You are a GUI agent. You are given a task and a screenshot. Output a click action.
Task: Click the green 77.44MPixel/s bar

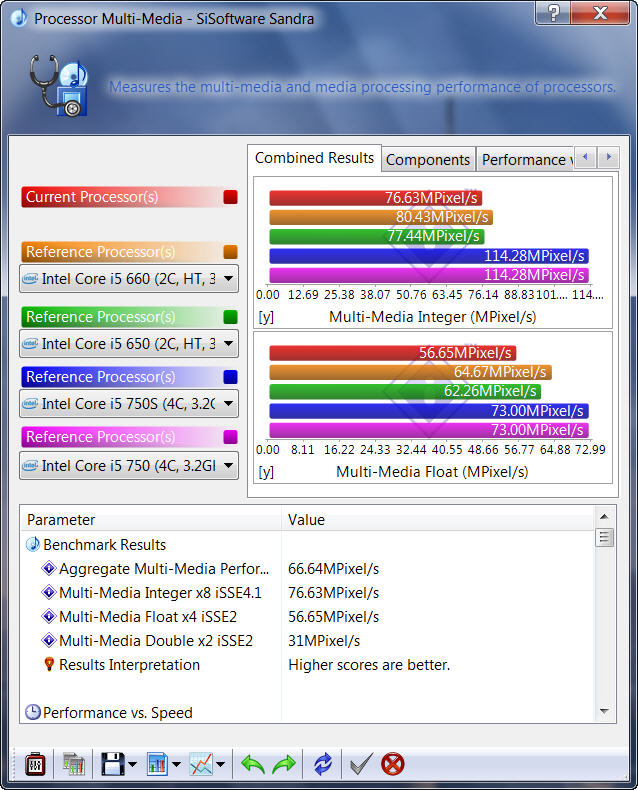pyautogui.click(x=377, y=236)
